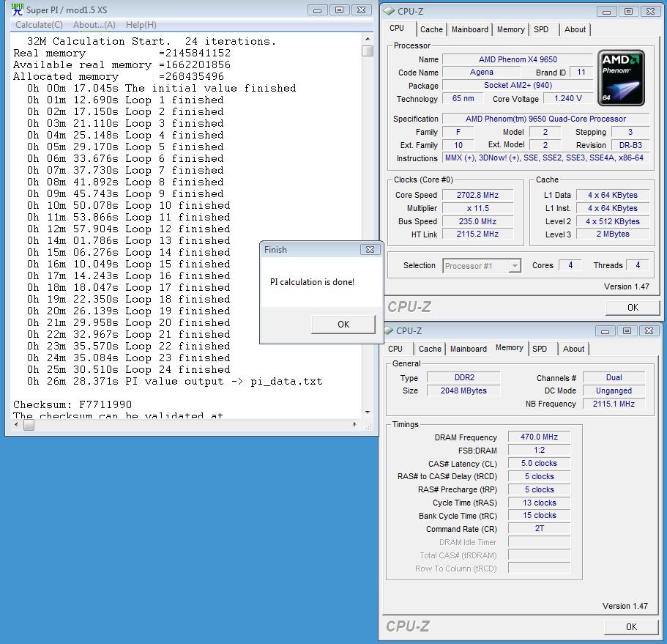This screenshot has width=667, height=644.
Task: Click Multiplier value x 11.5
Action: point(477,208)
